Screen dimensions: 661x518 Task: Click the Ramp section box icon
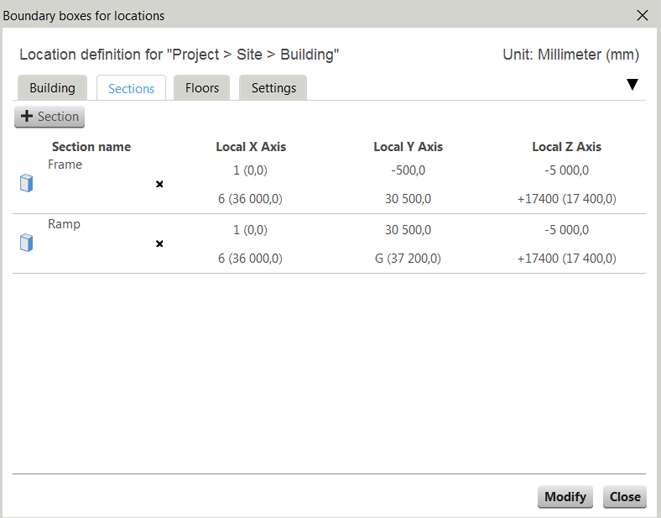(x=26, y=243)
